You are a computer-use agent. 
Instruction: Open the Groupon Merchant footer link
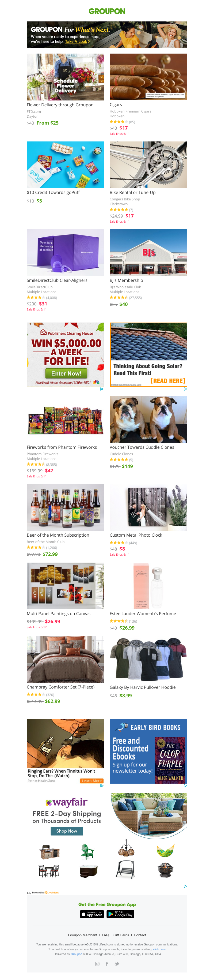(82, 935)
